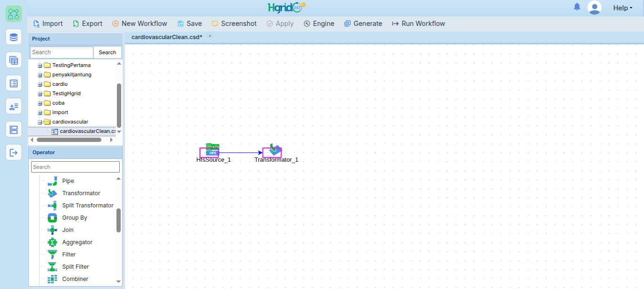Create a New Workflow
The width and height of the screenshot is (644, 289).
click(140, 24)
